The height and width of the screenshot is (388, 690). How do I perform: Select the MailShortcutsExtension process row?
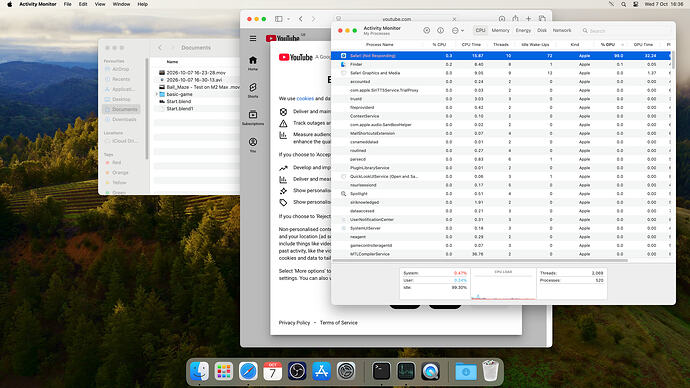click(501, 133)
